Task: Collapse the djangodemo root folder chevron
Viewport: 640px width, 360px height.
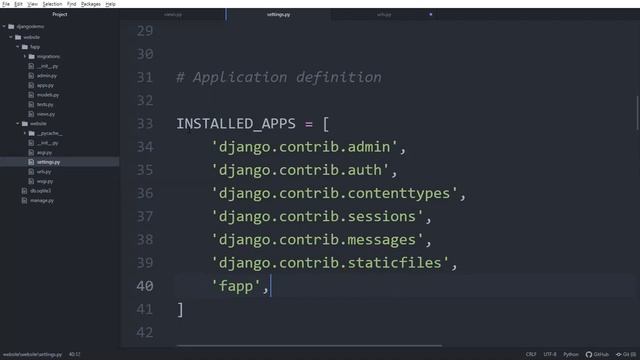Action: pos(4,27)
